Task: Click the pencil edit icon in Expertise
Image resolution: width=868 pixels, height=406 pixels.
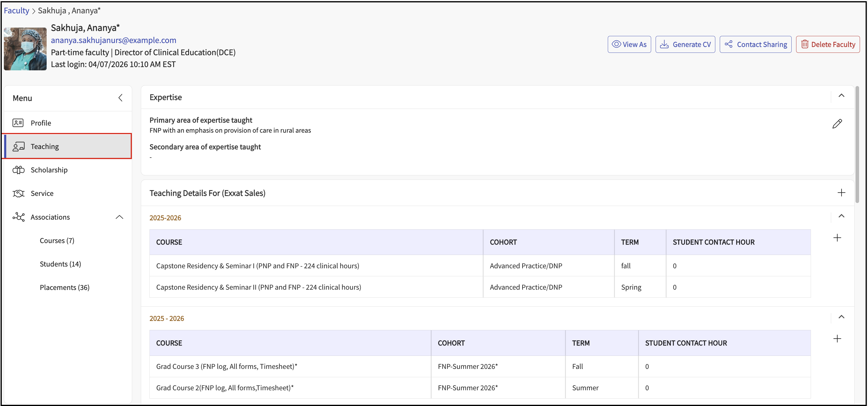Action: [837, 124]
